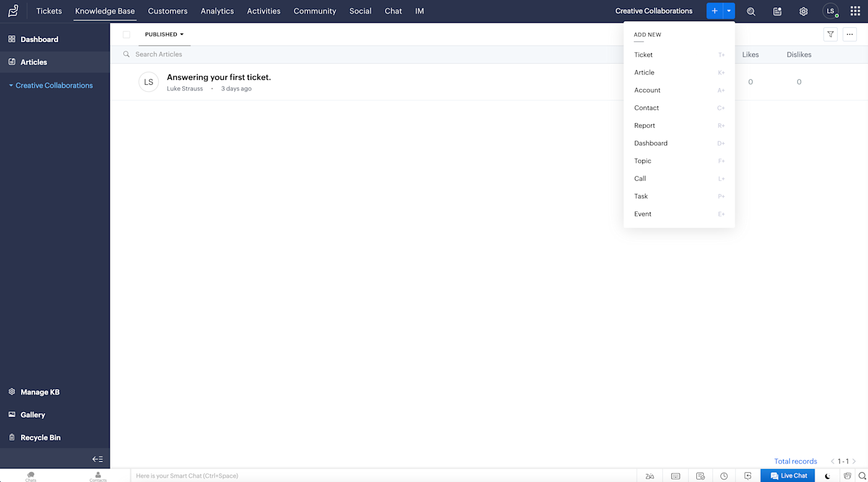Open the keyboard shortcuts icon
The image size is (868, 482).
coord(676,476)
